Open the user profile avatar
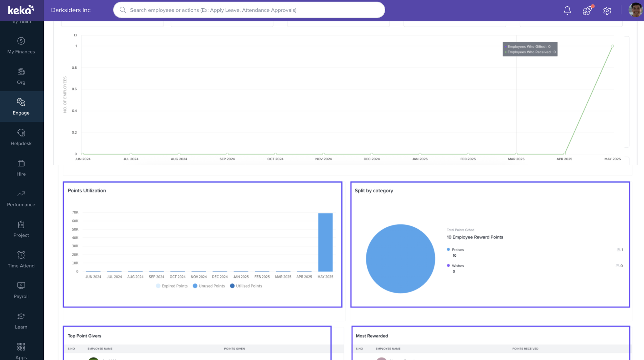This screenshot has height=360, width=644. (x=635, y=10)
